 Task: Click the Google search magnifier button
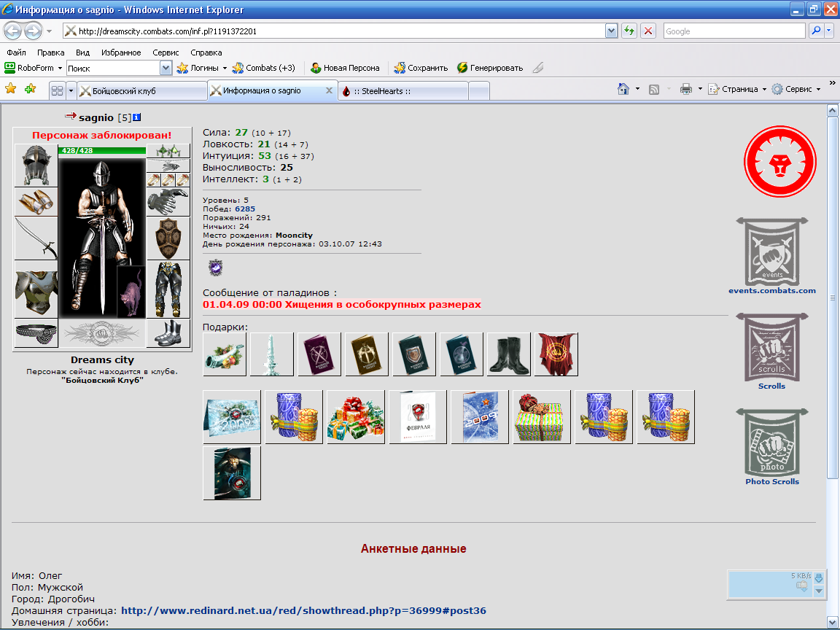(x=815, y=31)
